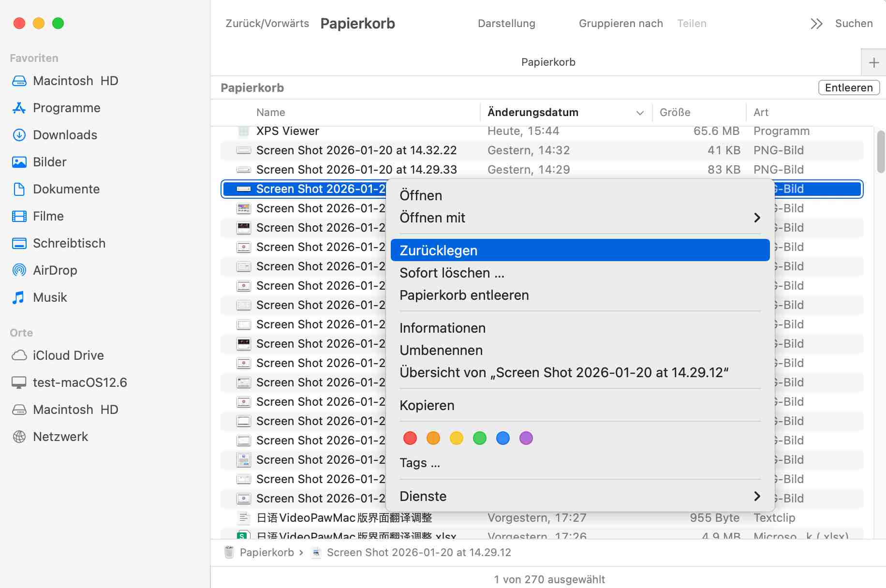Select the Filme sidebar icon
Viewport: 886px width, 588px height.
tap(19, 216)
